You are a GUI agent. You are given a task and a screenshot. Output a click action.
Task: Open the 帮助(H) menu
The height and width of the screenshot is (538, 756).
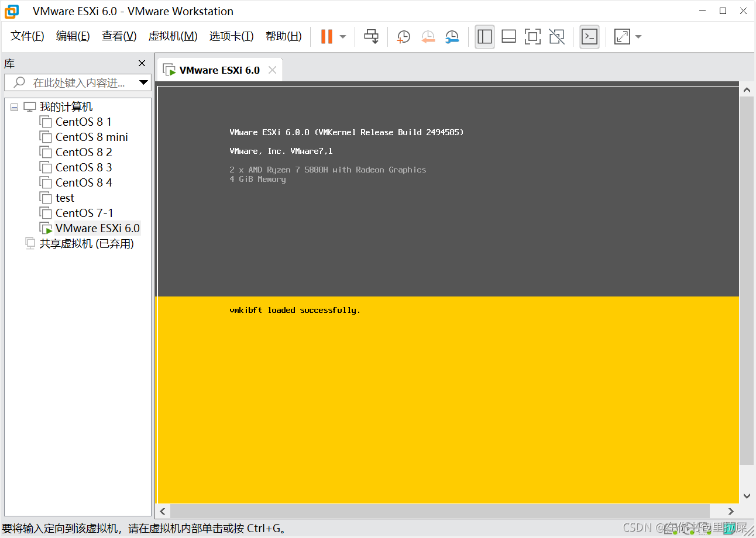[x=283, y=36]
